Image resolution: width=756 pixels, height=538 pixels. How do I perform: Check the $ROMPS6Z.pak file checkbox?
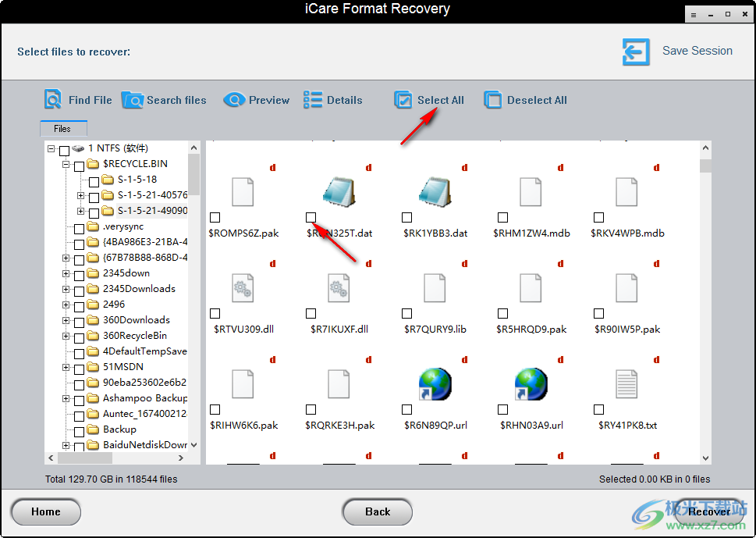215,218
